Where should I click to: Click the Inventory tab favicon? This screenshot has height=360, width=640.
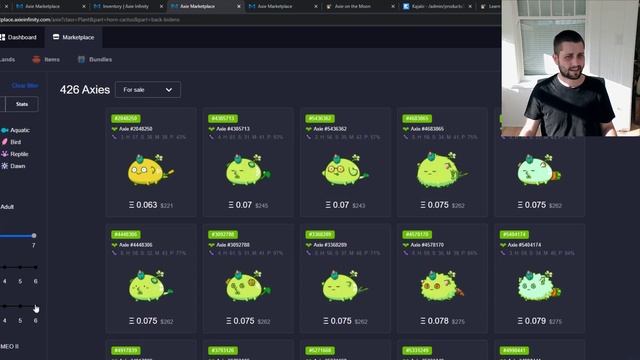coord(97,7)
